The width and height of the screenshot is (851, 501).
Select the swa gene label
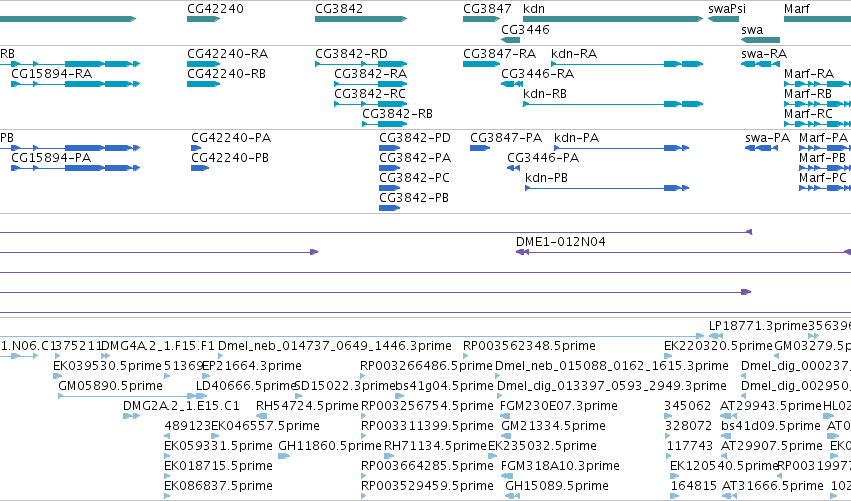752,29
